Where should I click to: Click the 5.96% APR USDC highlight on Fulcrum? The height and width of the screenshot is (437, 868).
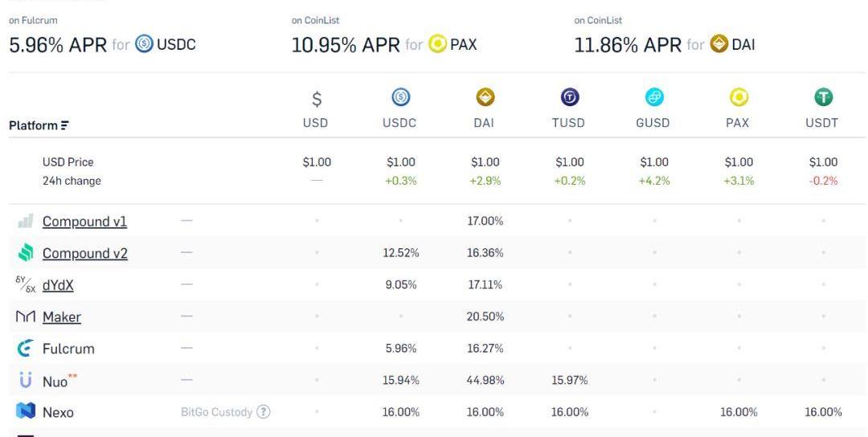tap(102, 45)
